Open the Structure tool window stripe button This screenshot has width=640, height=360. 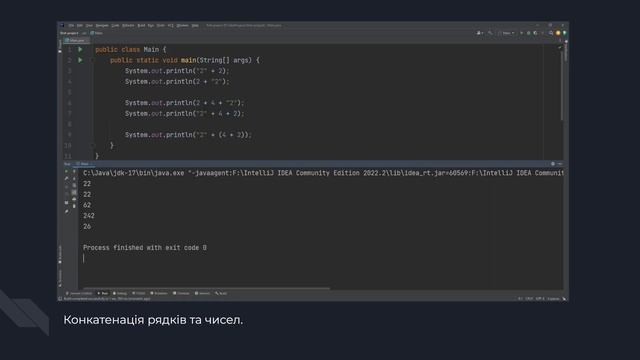(60, 277)
